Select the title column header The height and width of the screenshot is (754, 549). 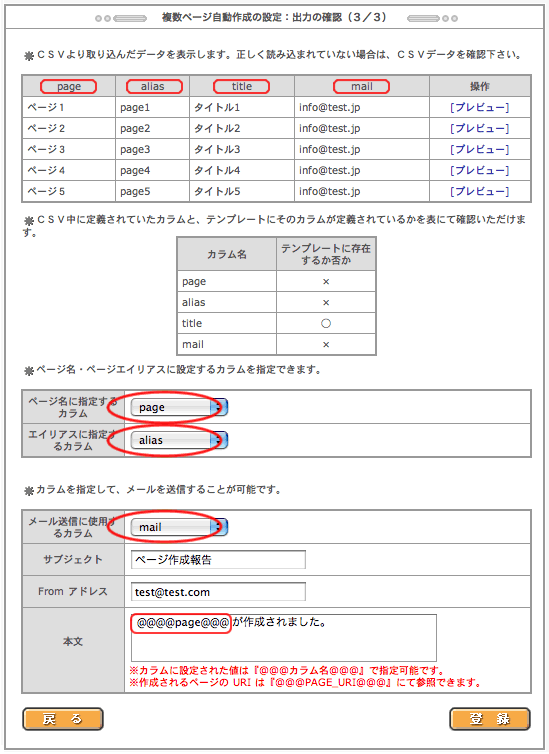tap(242, 87)
